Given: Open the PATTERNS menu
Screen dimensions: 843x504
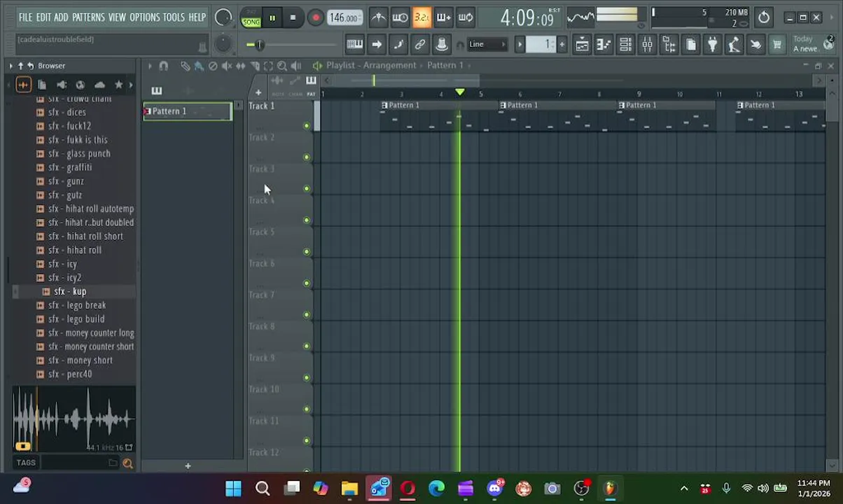Looking at the screenshot, I should coord(88,17).
